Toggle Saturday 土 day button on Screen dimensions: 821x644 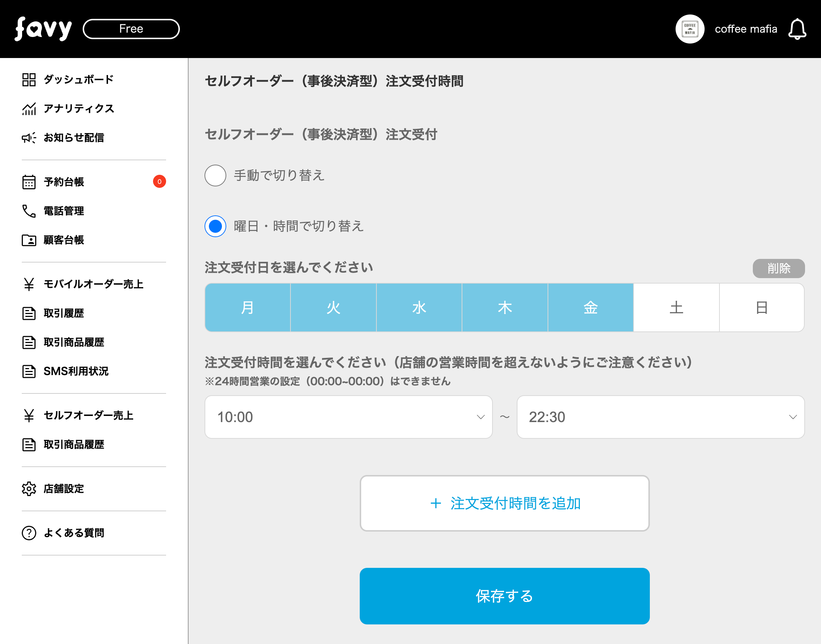tap(676, 307)
